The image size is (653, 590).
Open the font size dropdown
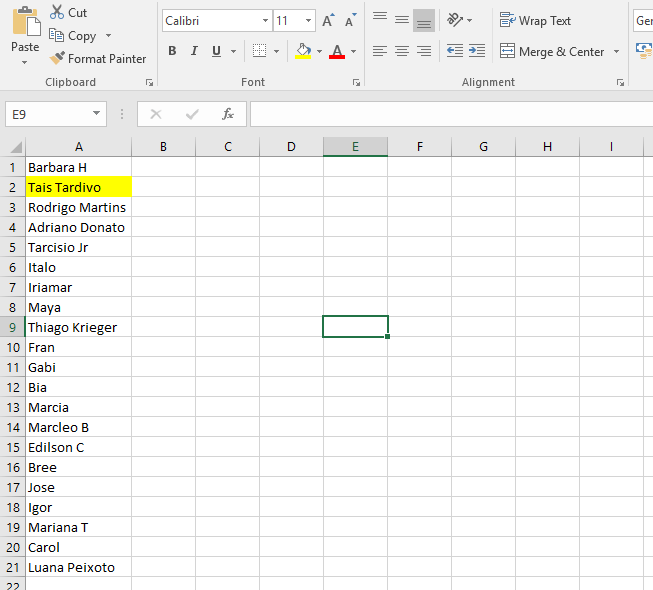click(x=308, y=21)
